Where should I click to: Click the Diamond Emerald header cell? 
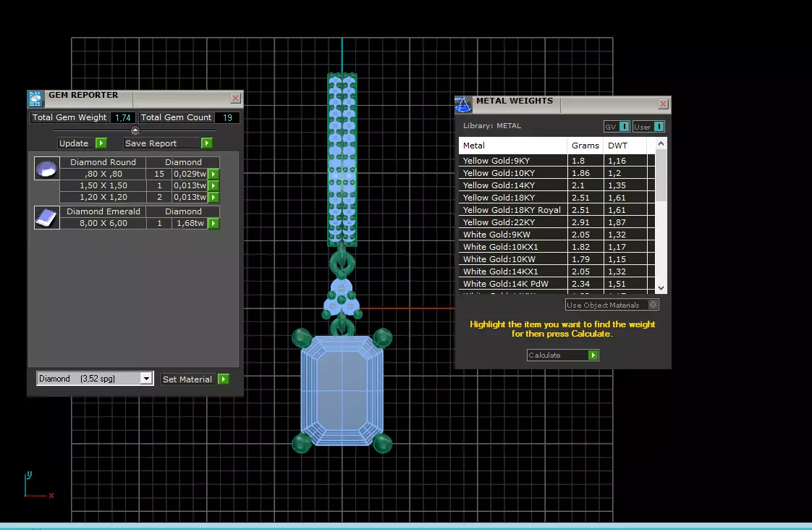point(103,211)
